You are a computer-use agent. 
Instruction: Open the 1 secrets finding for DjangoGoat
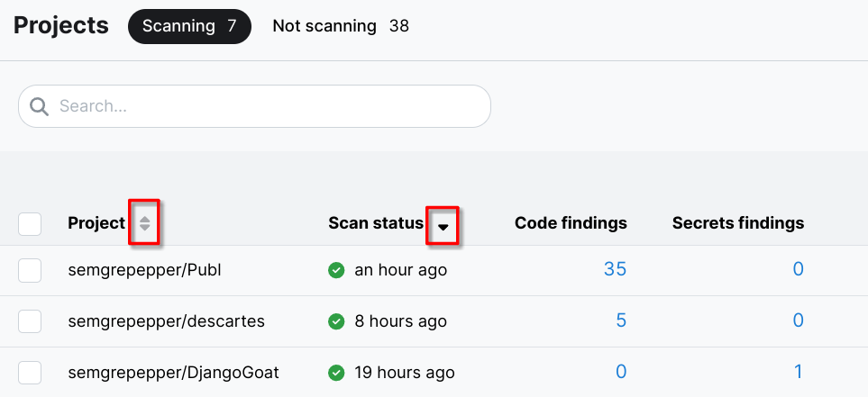[798, 372]
